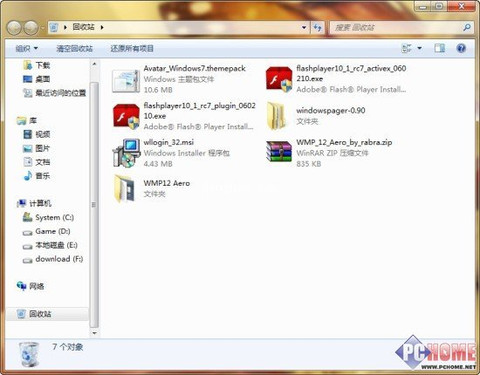Click the navigation pane scroll down arrow
This screenshot has height=375, width=480.
coord(94,333)
